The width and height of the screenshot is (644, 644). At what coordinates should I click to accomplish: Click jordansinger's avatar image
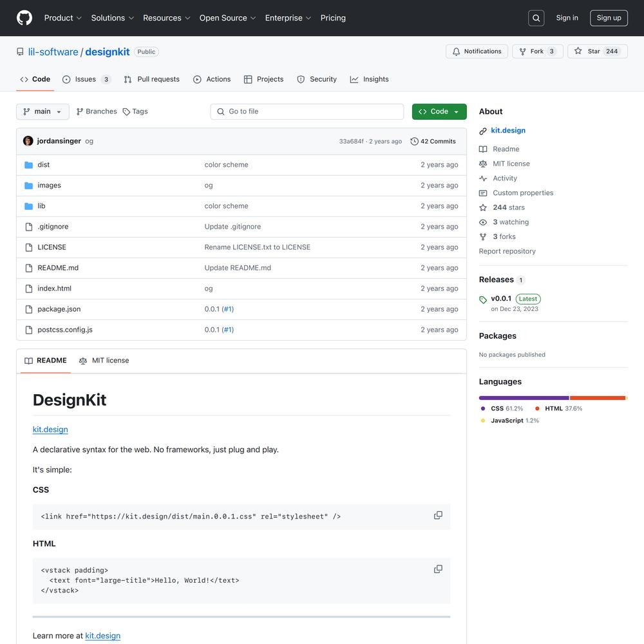[28, 141]
